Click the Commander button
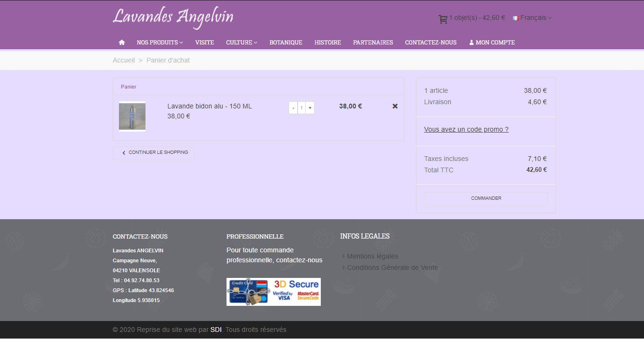The width and height of the screenshot is (644, 339). pos(486,198)
